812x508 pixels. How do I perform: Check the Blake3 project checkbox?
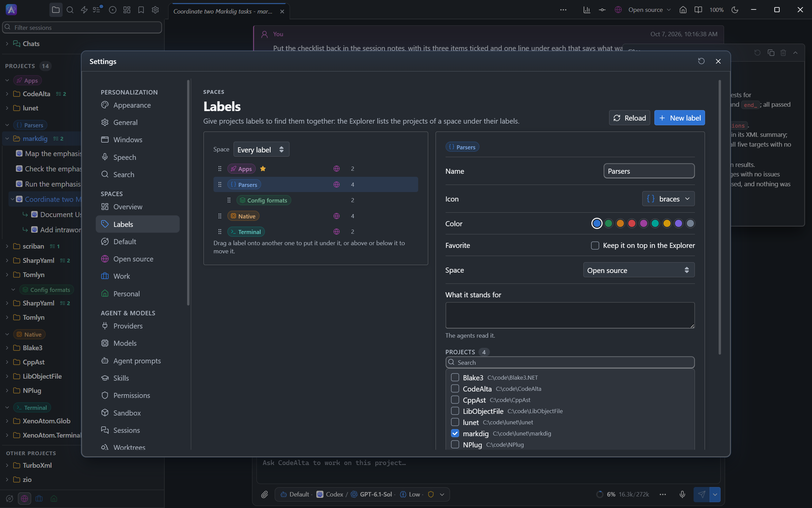point(455,377)
